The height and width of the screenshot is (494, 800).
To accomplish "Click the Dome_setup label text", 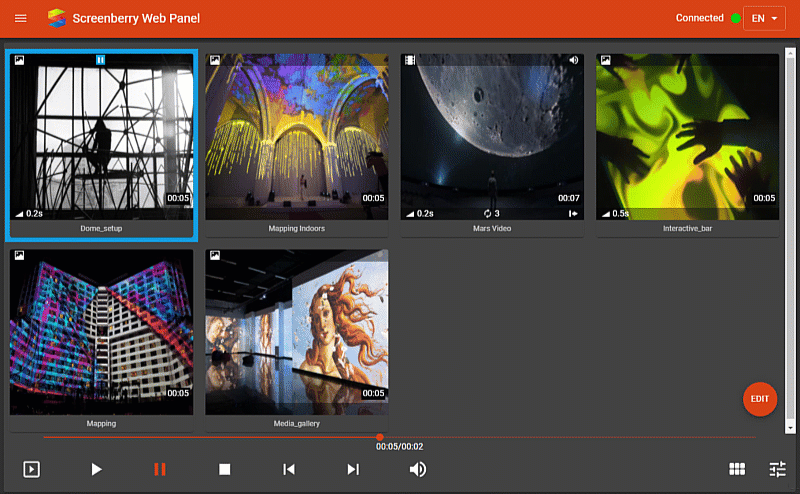I will (101, 229).
